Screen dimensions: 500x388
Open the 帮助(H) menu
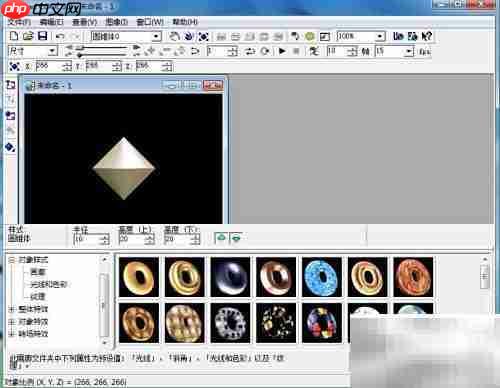tap(185, 22)
